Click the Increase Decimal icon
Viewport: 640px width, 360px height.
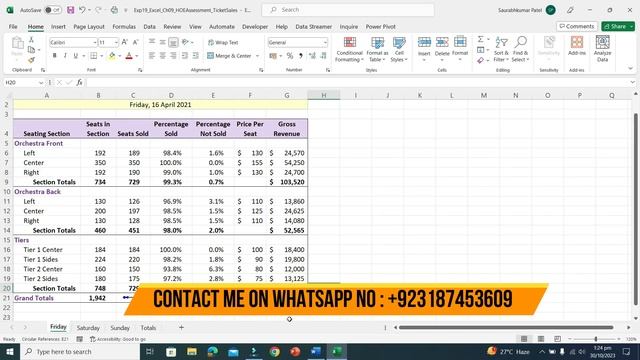(x=313, y=56)
